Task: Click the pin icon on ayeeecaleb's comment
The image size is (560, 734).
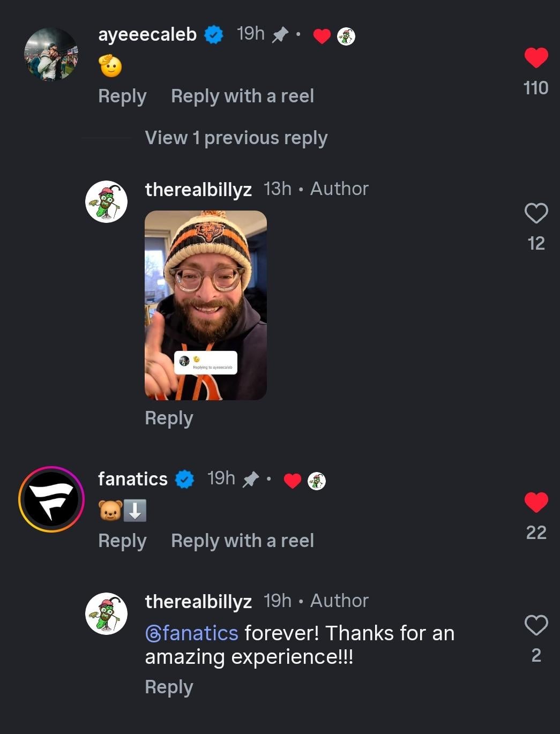Action: 280,35
